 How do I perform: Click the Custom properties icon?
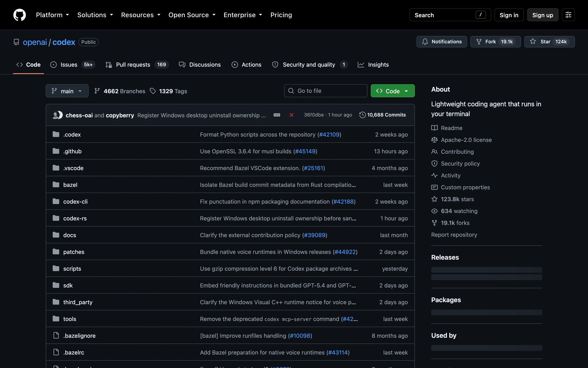click(x=434, y=187)
